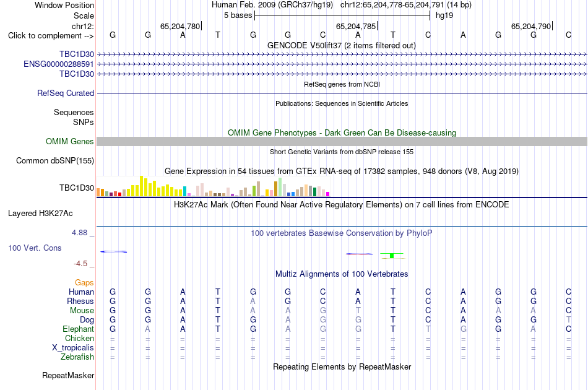Click the Layered H3K27Ac track label
Screen dimensions: 588x390
[40, 214]
